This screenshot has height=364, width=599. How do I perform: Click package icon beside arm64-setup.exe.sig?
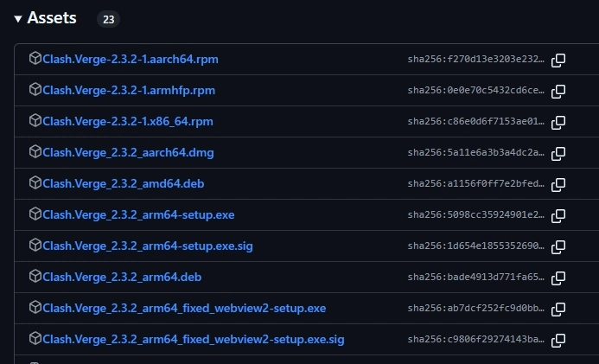[x=35, y=245]
